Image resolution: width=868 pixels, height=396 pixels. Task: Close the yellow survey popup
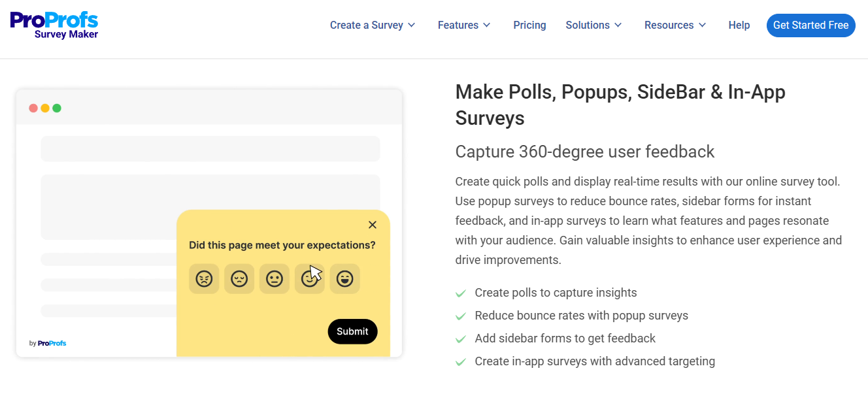coord(373,225)
